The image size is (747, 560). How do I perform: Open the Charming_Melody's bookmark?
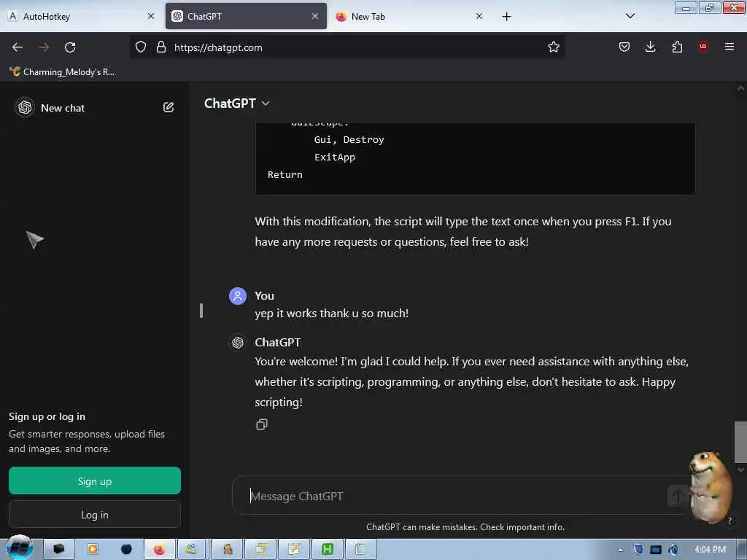[62, 72]
